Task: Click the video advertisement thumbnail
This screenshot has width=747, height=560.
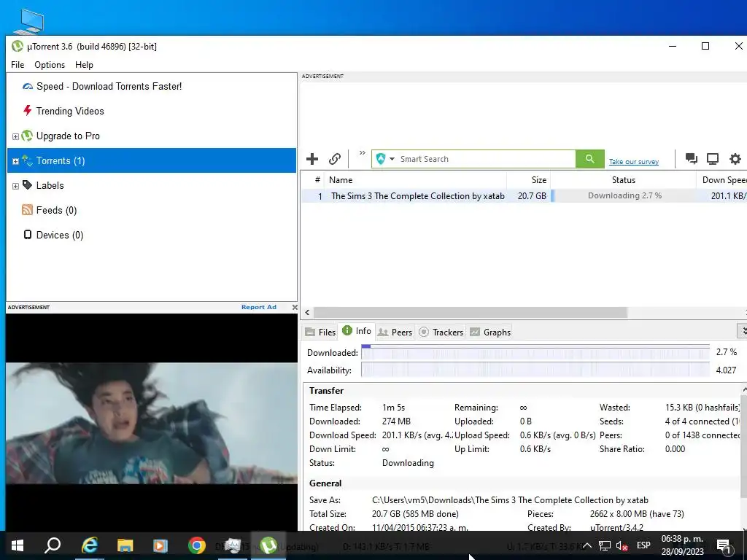Action: (x=152, y=423)
